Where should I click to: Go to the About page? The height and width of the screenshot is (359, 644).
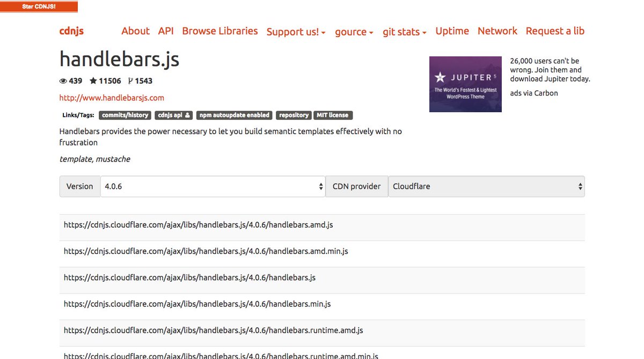click(135, 31)
